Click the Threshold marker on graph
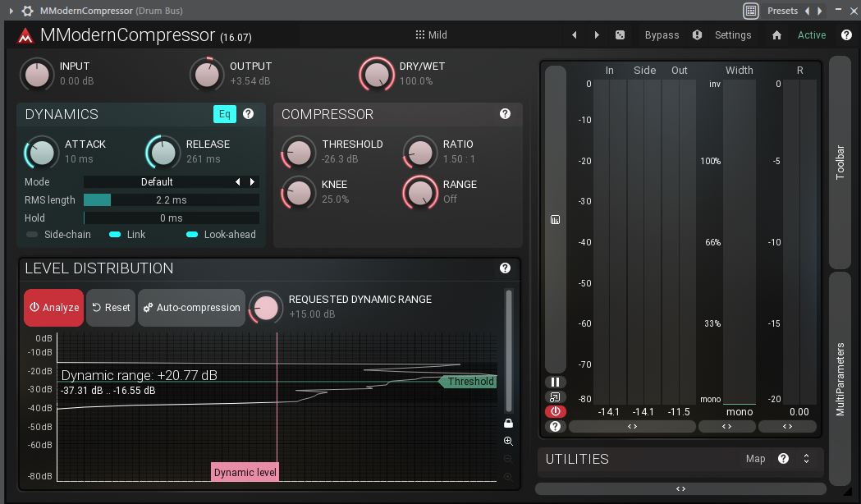Viewport: 861px width, 504px height. click(469, 381)
